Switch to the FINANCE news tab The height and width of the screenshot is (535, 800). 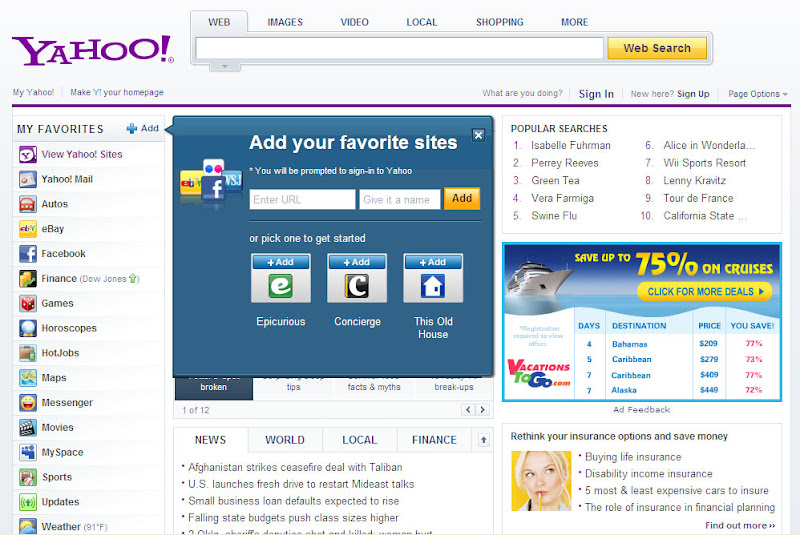point(434,440)
